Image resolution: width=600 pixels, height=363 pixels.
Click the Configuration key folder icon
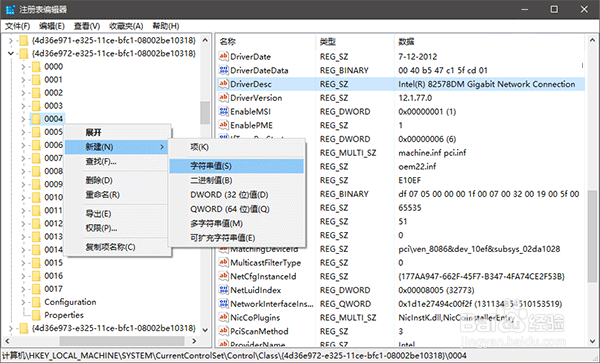click(36, 302)
